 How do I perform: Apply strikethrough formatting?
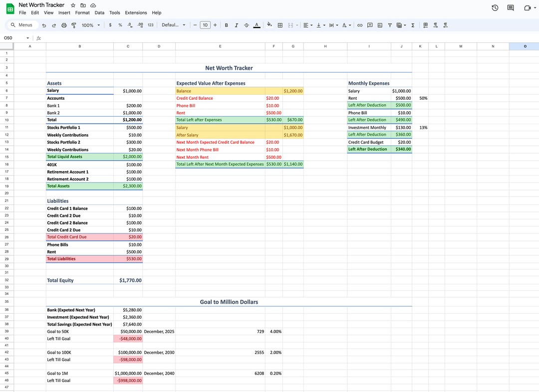tap(247, 25)
